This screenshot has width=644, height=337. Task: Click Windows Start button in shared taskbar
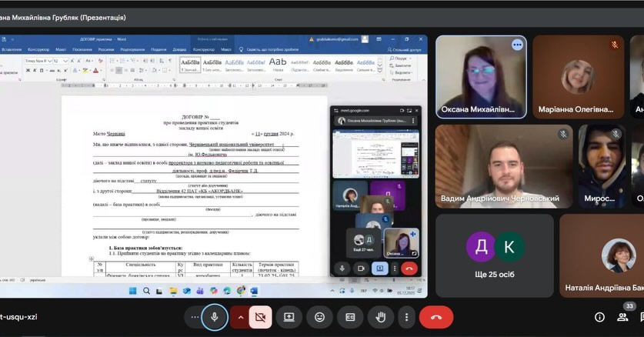tap(132, 290)
